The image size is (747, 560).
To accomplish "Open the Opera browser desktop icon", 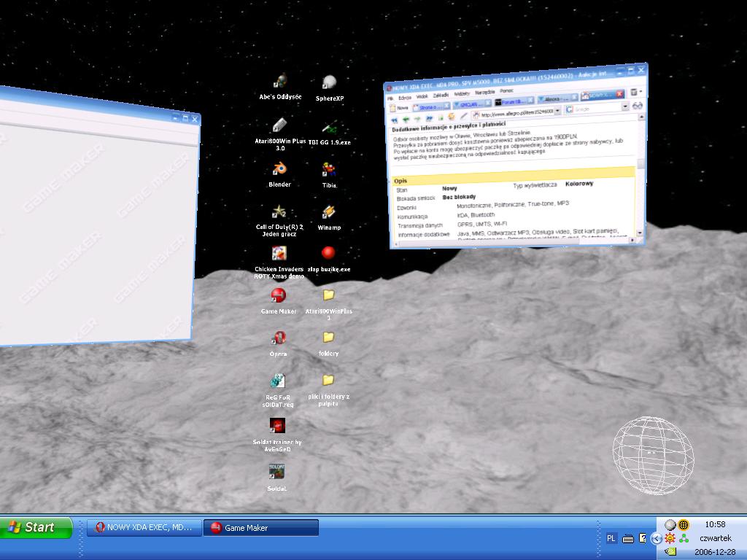I will tap(278, 338).
